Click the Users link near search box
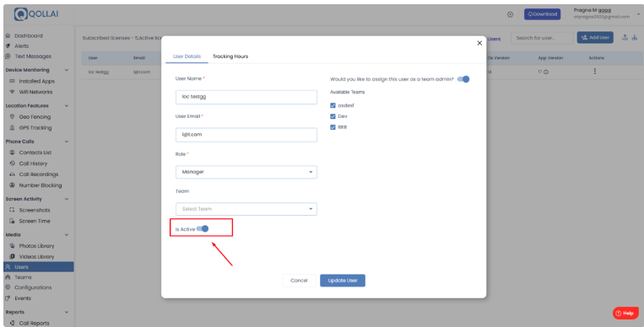Viewport: 644px width, 327px height. point(494,39)
